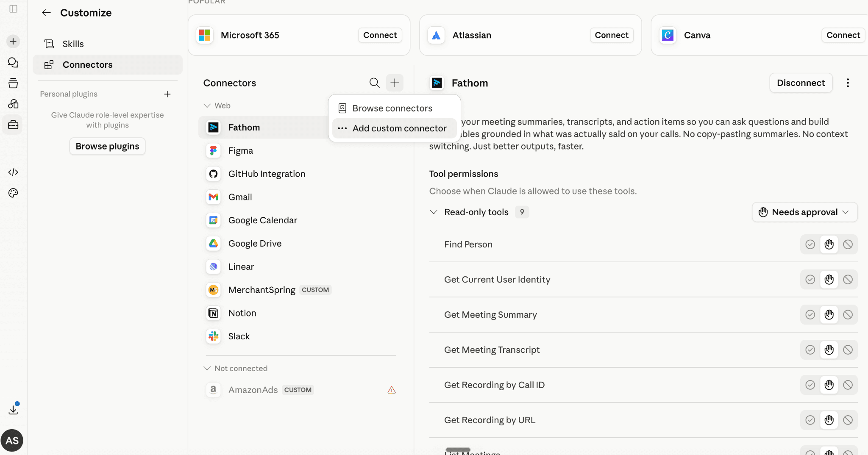
Task: Connect Microsoft 365
Action: (380, 35)
